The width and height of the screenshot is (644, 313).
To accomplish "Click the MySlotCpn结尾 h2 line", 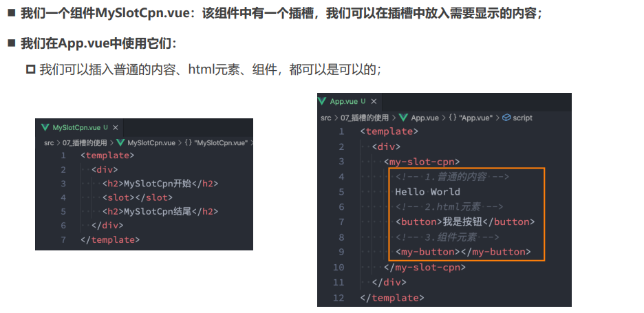I will pyautogui.click(x=160, y=212).
